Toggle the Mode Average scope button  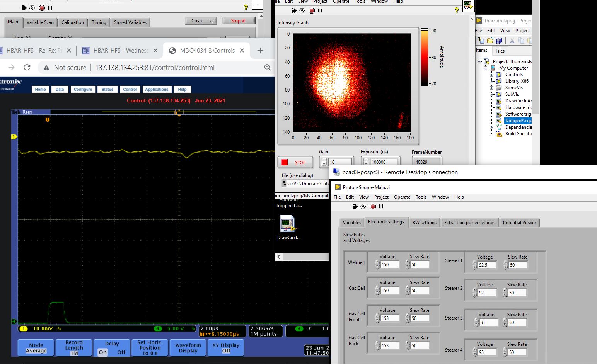click(36, 348)
